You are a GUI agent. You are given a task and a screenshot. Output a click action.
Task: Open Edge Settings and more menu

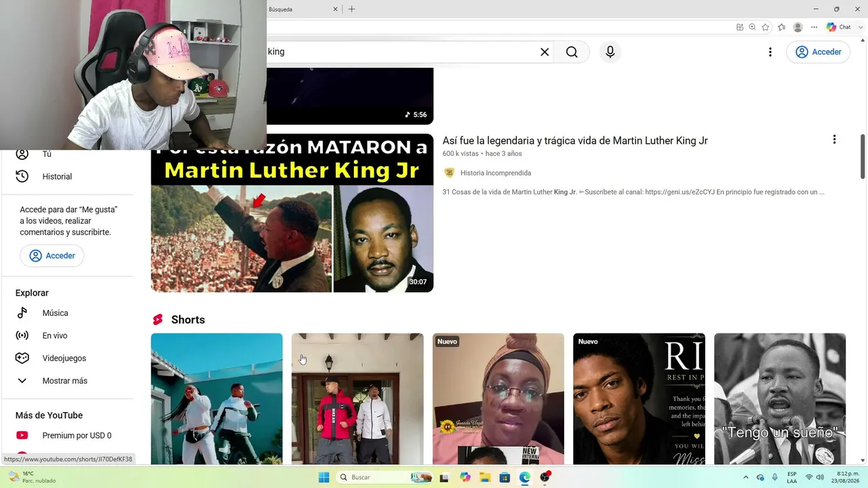[814, 27]
